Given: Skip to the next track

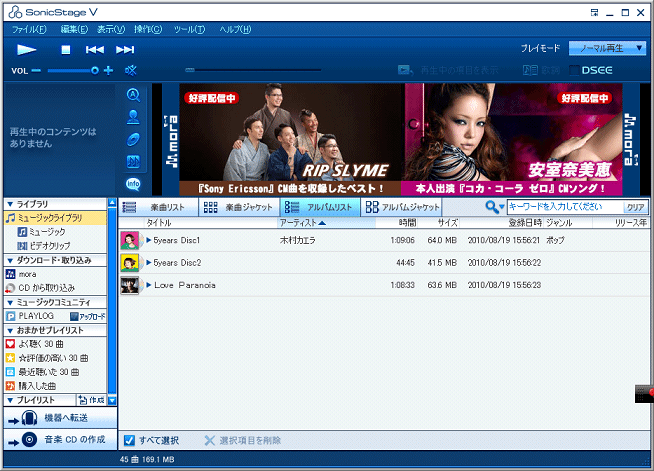Looking at the screenshot, I should coord(125,50).
